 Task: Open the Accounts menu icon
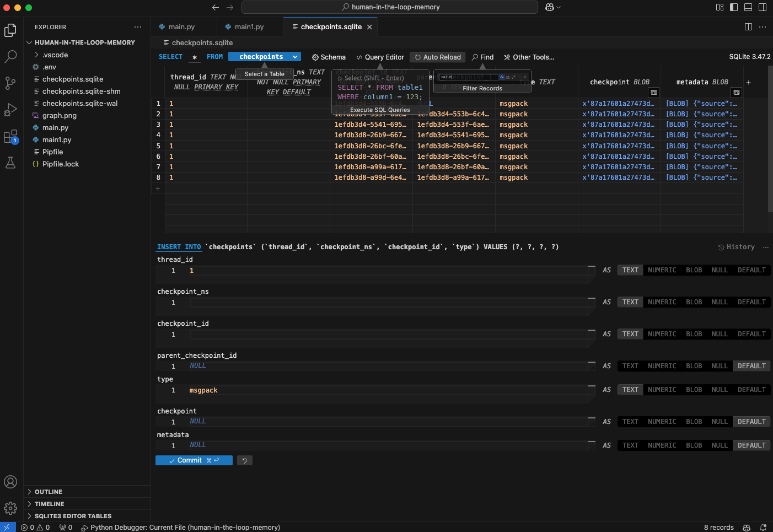point(10,482)
